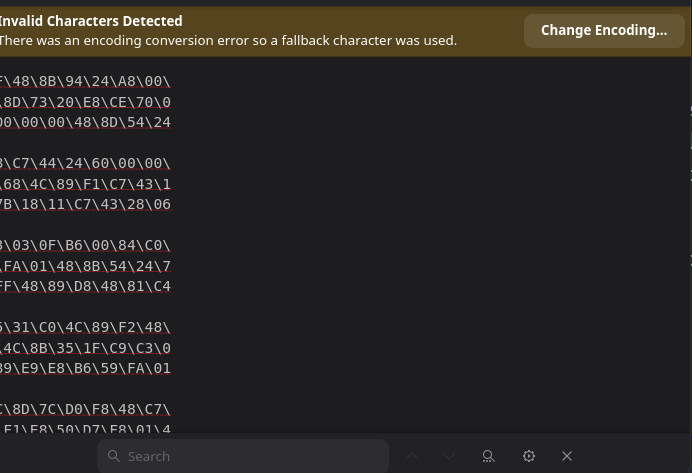Place cursor on line ending '\24\60\00\00\'
The height and width of the screenshot is (473, 692).
click(86, 163)
